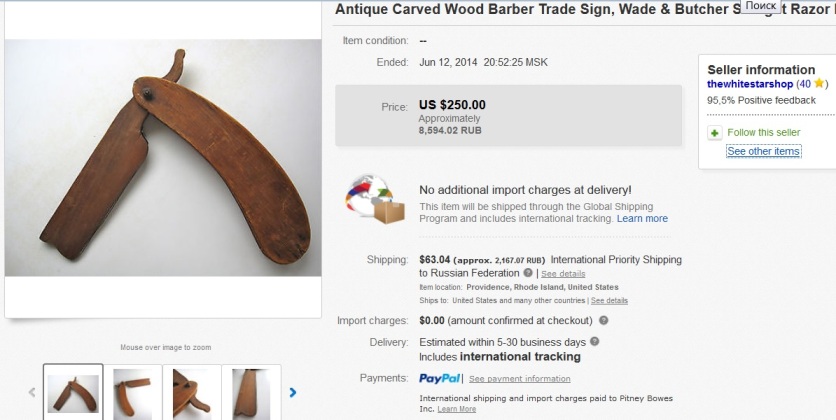Click the Поиск search button
The height and width of the screenshot is (420, 836).
pos(761,6)
